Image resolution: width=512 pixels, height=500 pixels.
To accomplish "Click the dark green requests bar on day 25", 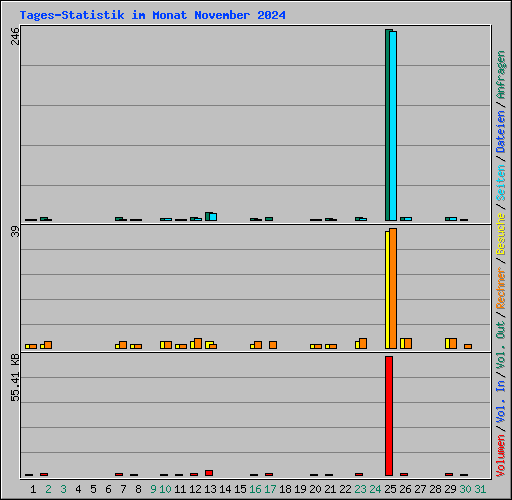I will [x=387, y=125].
